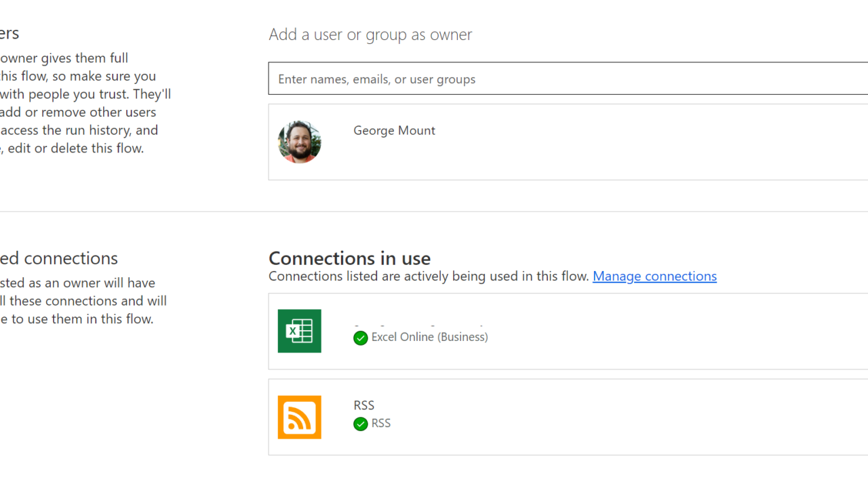Viewport: 868px width, 488px height.
Task: Click green checkmark beside Excel Online (Business)
Action: coord(361,338)
